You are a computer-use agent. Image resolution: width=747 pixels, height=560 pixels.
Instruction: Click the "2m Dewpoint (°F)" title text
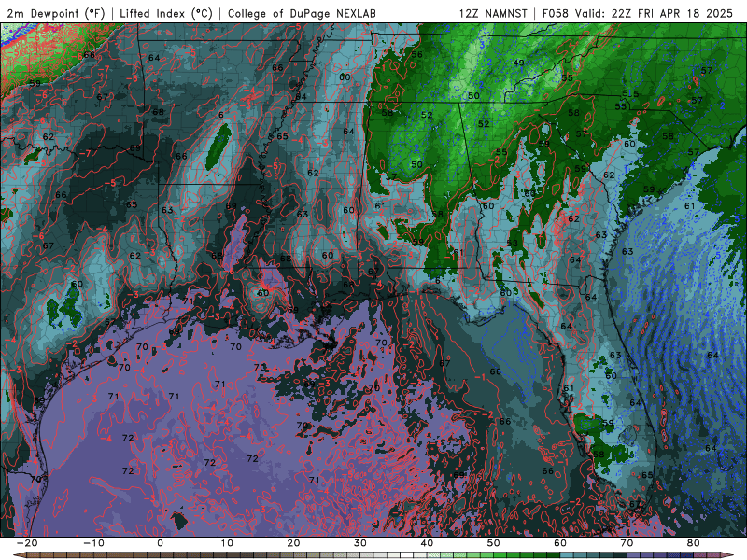(x=56, y=13)
